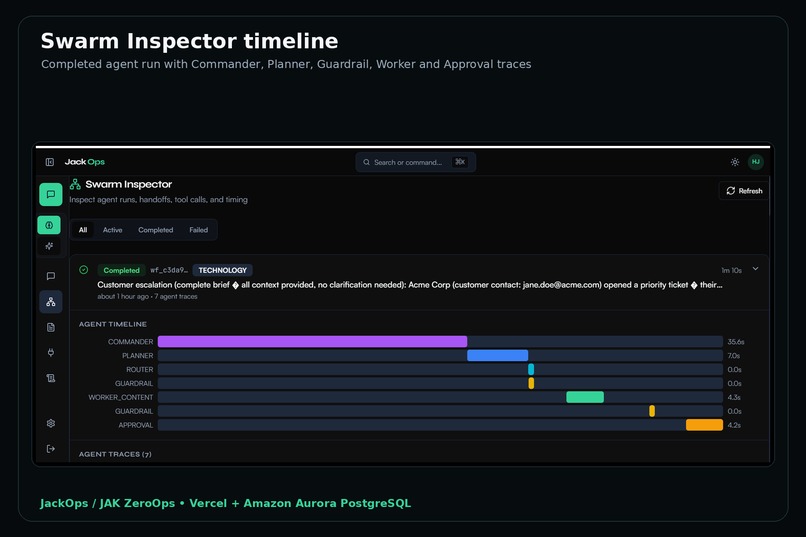806x537 pixels.
Task: Click the JackOps logo
Action: click(84, 162)
